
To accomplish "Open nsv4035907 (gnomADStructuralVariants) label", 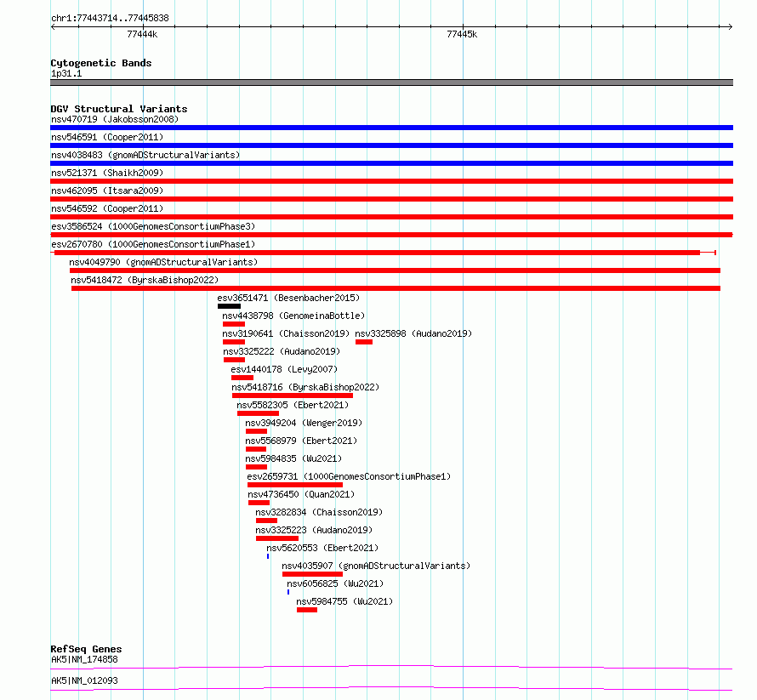I will [376, 566].
